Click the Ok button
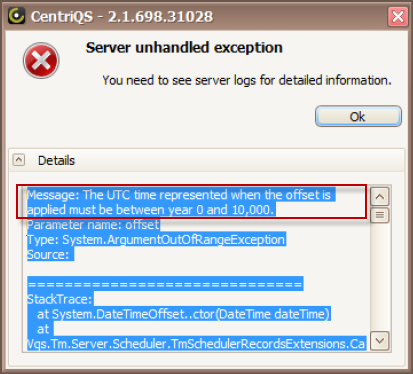Image resolution: width=413 pixels, height=374 pixels. [x=358, y=116]
